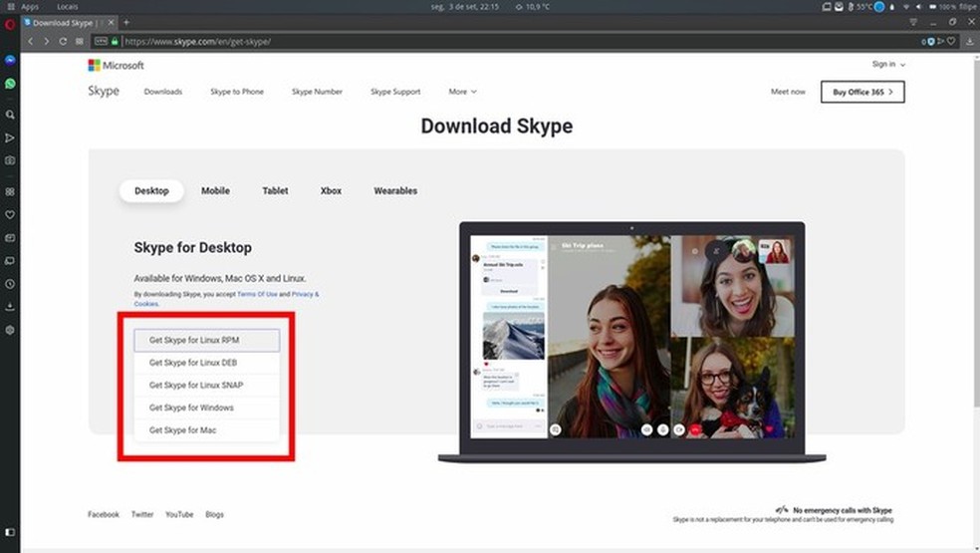Open Instant Search from the sidebar

10,115
